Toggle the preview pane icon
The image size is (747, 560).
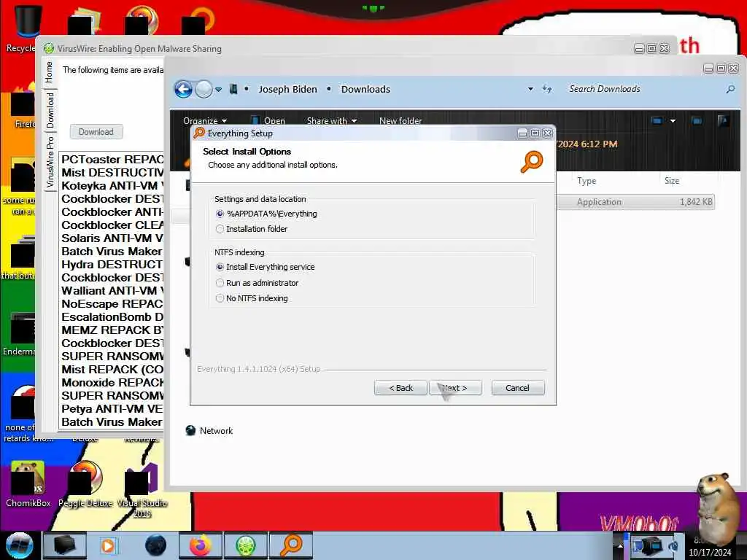tap(697, 121)
